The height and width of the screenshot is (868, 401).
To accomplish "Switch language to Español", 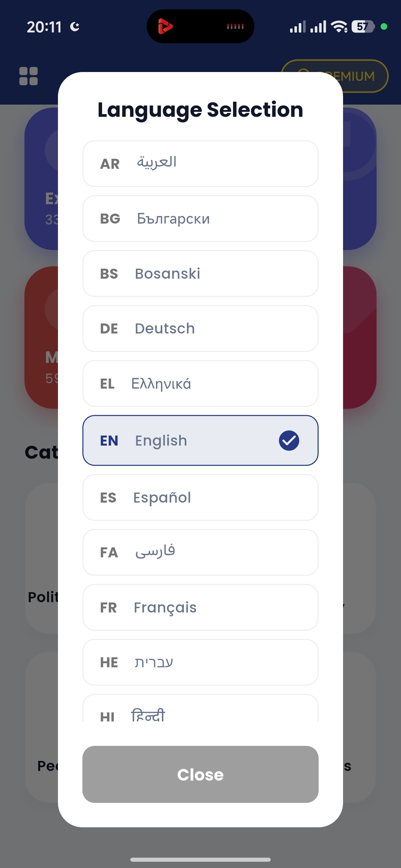I will (200, 497).
